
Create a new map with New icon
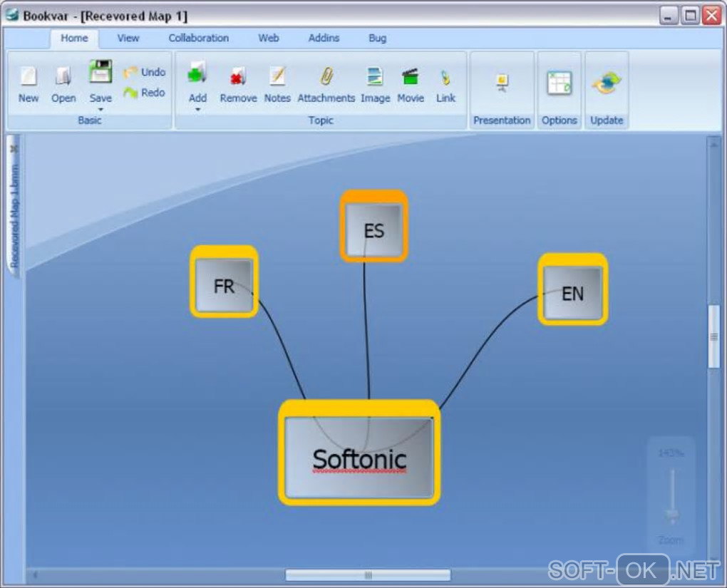29,85
